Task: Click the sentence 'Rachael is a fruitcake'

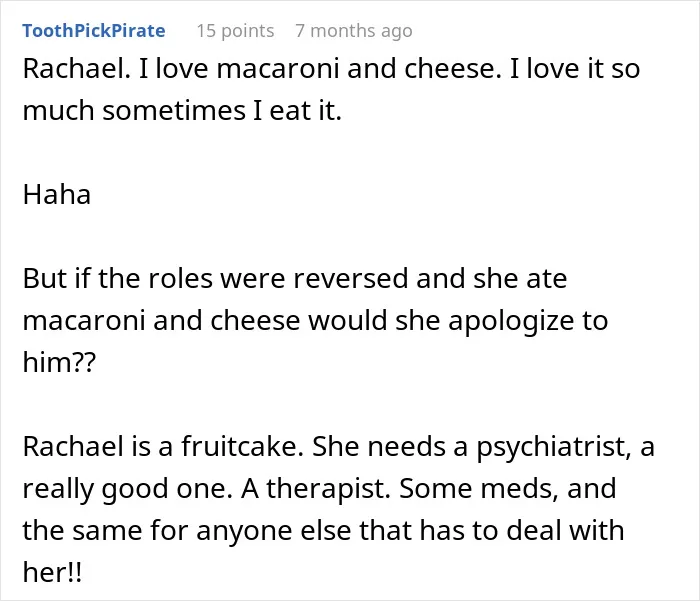Action: [163, 446]
